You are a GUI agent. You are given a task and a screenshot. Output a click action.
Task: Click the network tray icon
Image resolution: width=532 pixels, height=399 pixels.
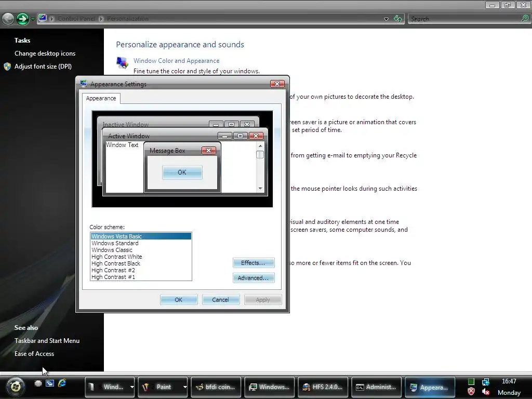(486, 382)
